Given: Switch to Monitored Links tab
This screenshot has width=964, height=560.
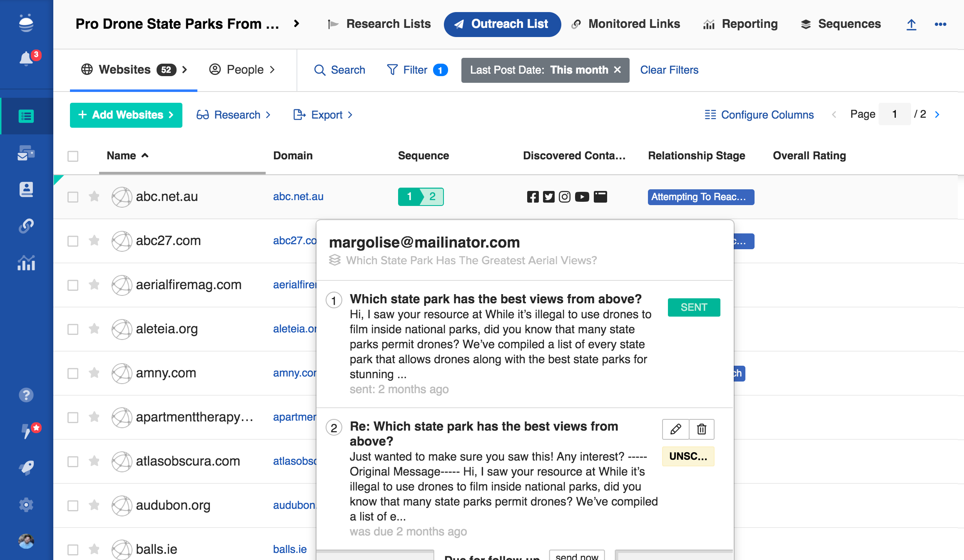Looking at the screenshot, I should click(626, 24).
